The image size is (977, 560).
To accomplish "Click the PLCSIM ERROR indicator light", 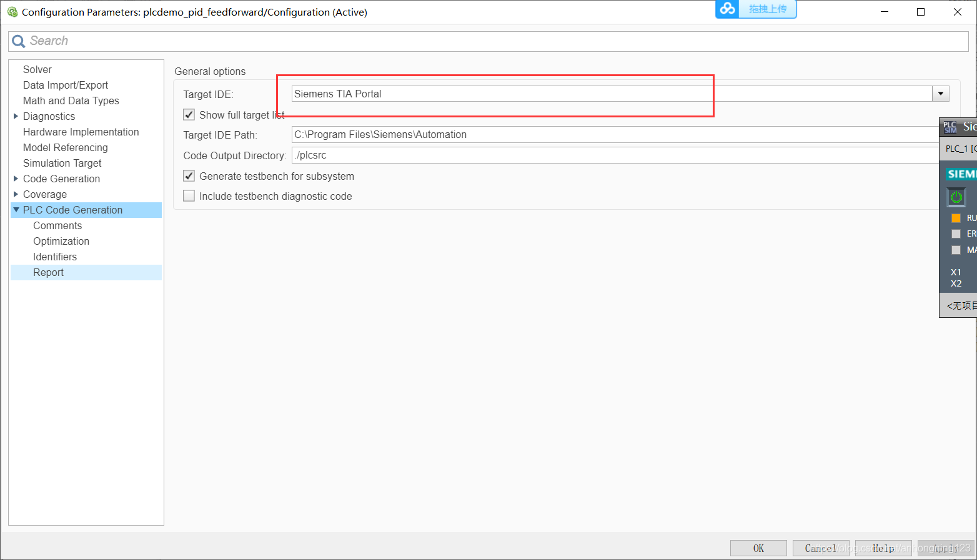I will [x=956, y=233].
